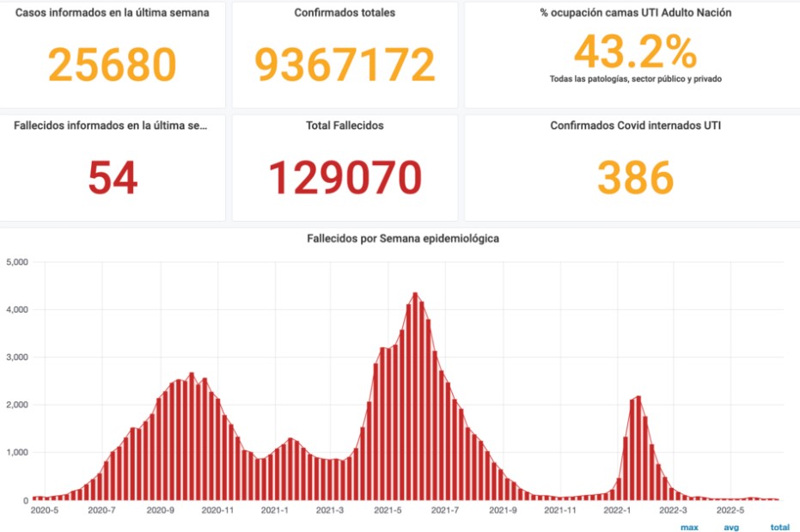Click the Confirmados Covid internados UTI title
Screen dimensions: 800x532
(635, 125)
